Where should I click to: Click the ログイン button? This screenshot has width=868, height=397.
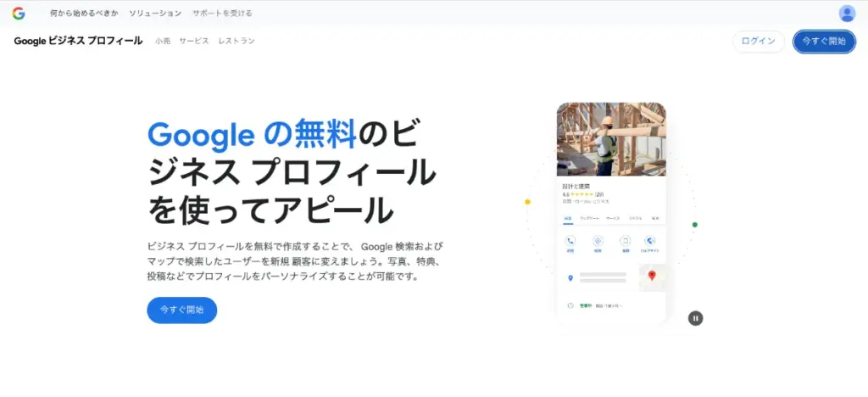coord(758,42)
